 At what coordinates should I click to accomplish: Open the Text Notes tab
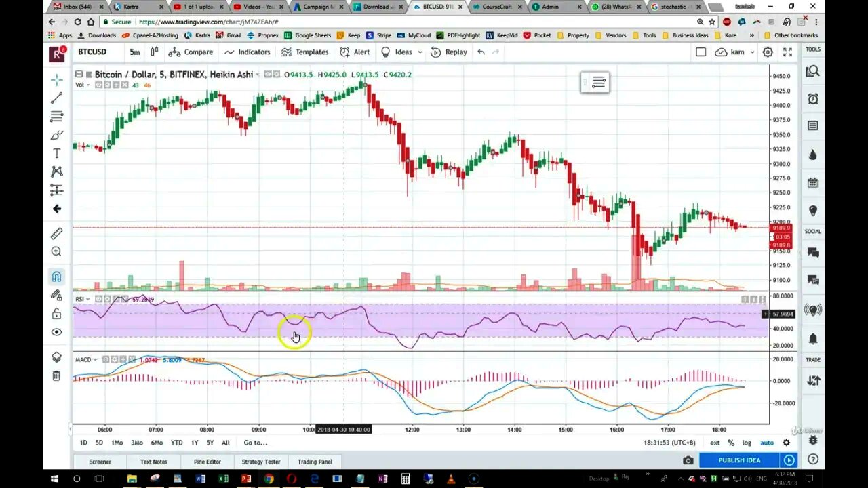153,462
